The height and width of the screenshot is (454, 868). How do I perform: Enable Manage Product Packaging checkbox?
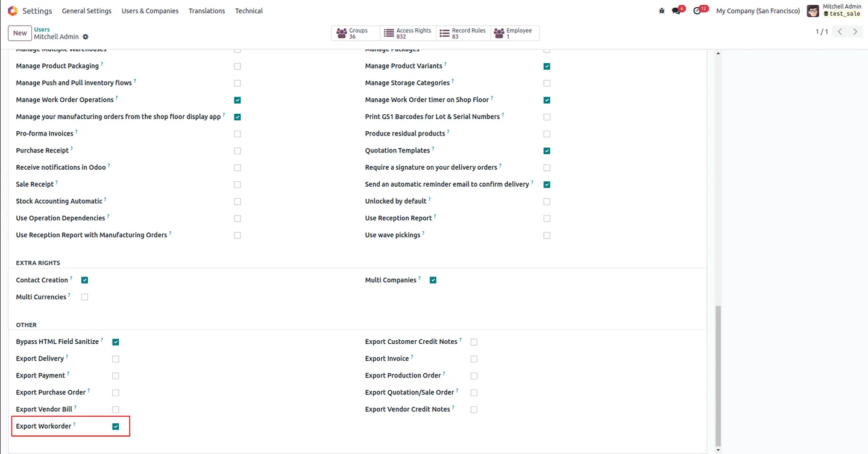pyautogui.click(x=237, y=66)
